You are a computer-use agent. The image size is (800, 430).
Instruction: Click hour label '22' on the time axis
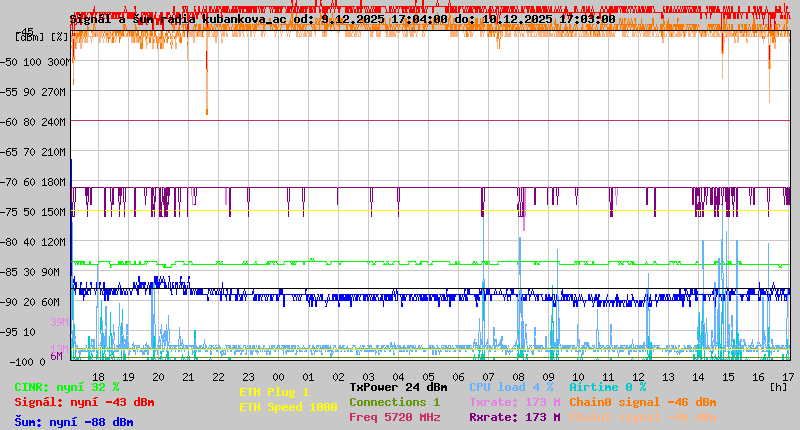click(x=218, y=377)
